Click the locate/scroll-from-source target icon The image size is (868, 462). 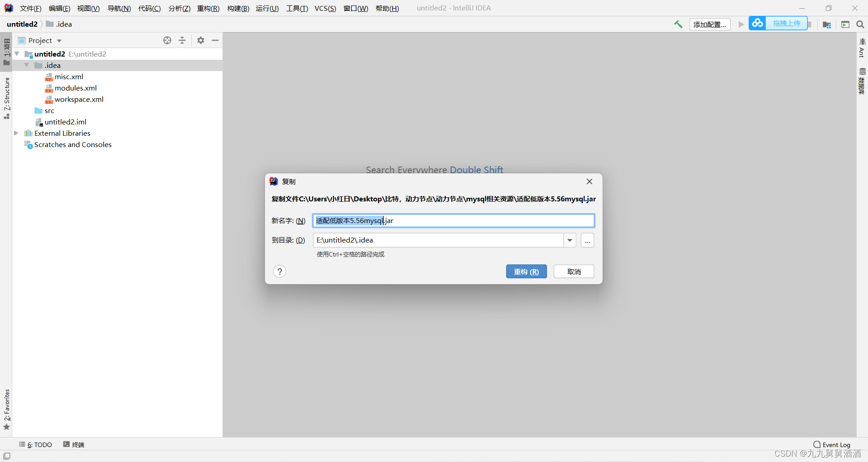point(167,40)
